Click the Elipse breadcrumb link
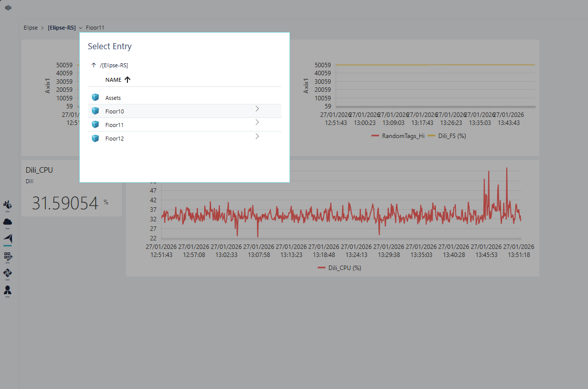Image resolution: width=588 pixels, height=389 pixels. pos(31,28)
